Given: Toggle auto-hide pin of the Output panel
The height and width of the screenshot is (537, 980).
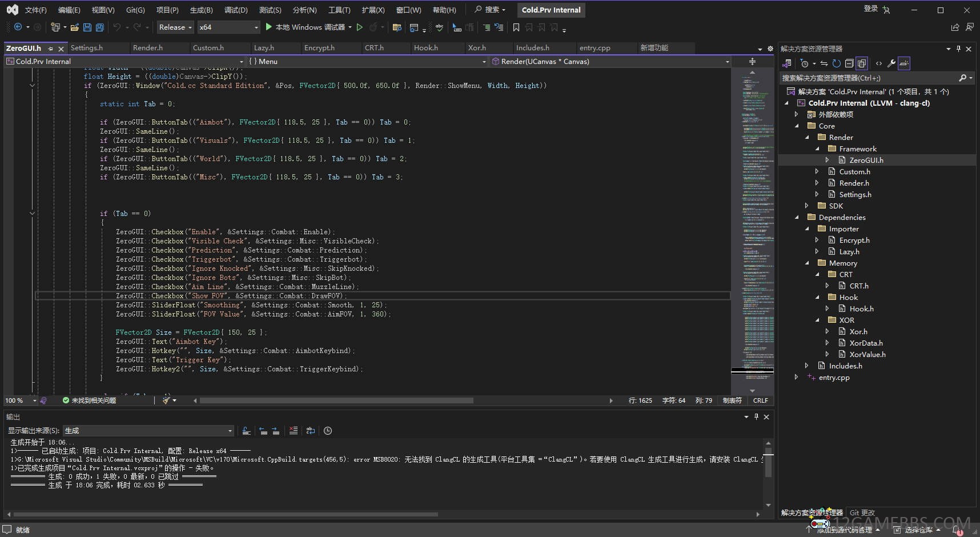Looking at the screenshot, I should click(x=756, y=417).
